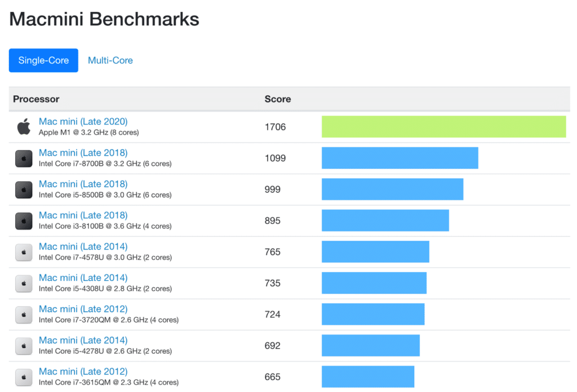Viewport: 577px width, 392px height.
Task: Click the blue score bar for score 1099
Action: pyautogui.click(x=400, y=158)
